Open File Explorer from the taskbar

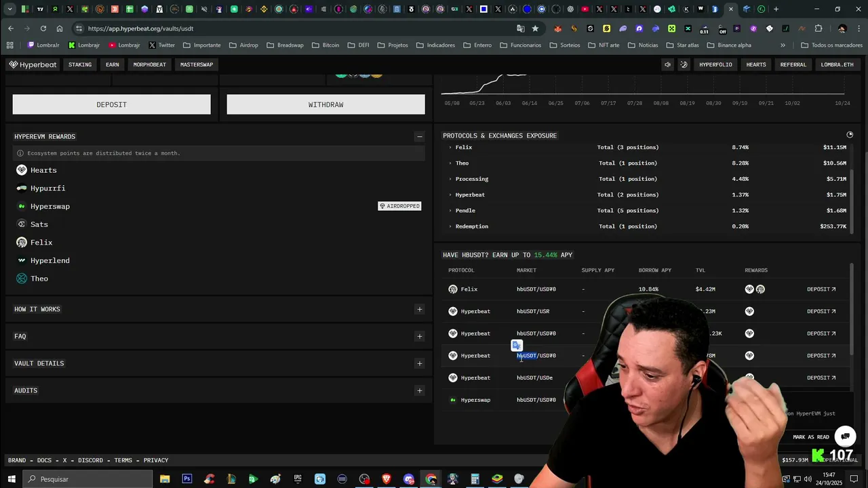pos(165,479)
